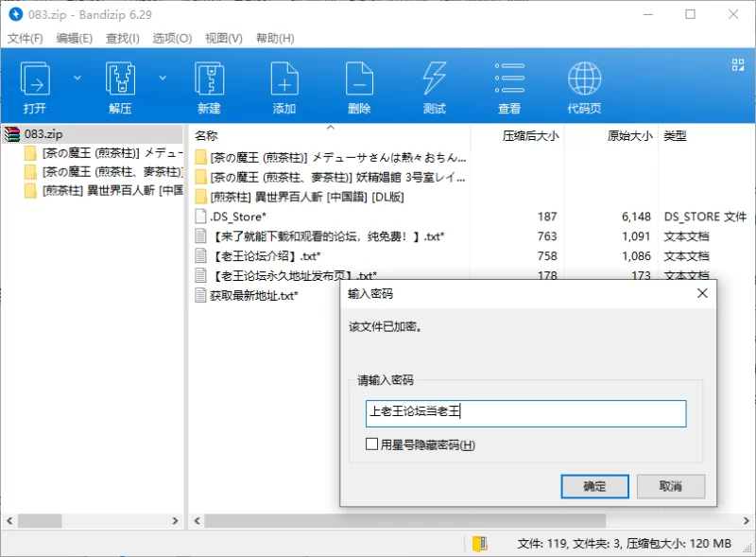The image size is (756, 557).
Task: Click the .DS_Store file icon
Action: [200, 217]
